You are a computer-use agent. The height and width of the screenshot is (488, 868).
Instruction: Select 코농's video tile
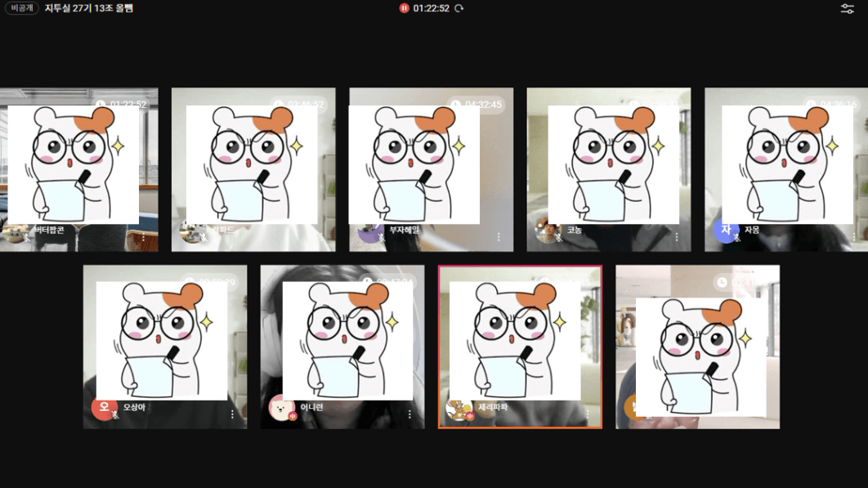tap(609, 169)
